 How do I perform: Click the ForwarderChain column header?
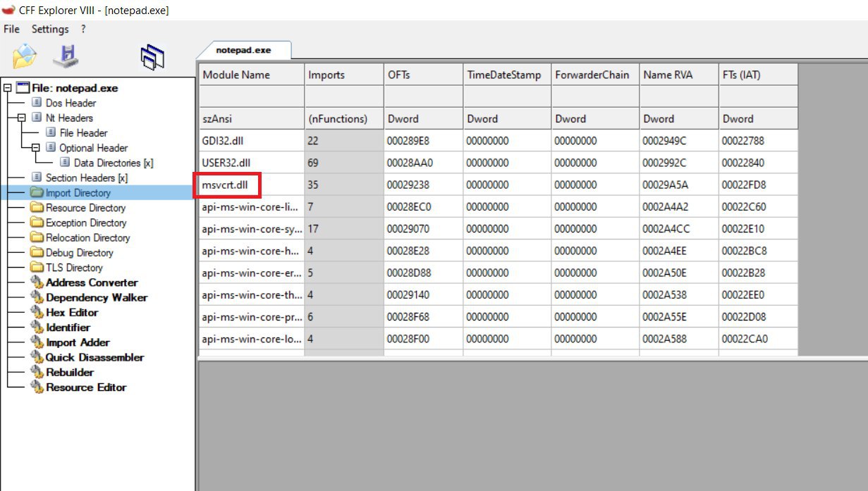pos(595,75)
